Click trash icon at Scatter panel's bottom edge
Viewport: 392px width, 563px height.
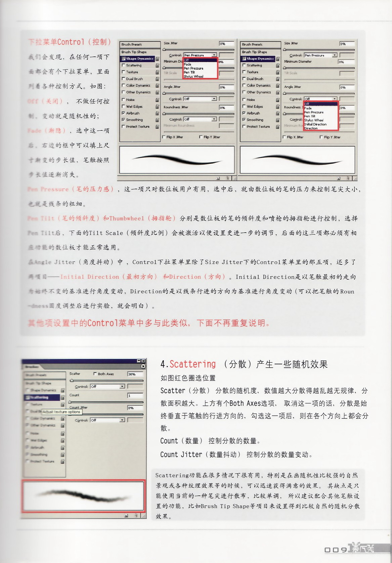(136, 515)
